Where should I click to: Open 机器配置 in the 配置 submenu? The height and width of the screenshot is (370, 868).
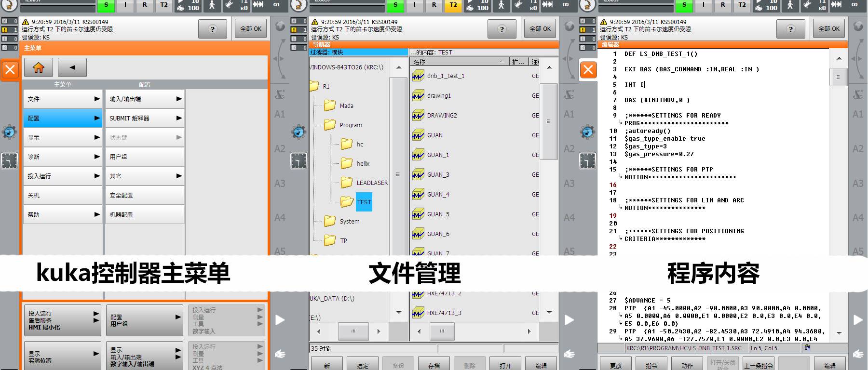click(145, 214)
